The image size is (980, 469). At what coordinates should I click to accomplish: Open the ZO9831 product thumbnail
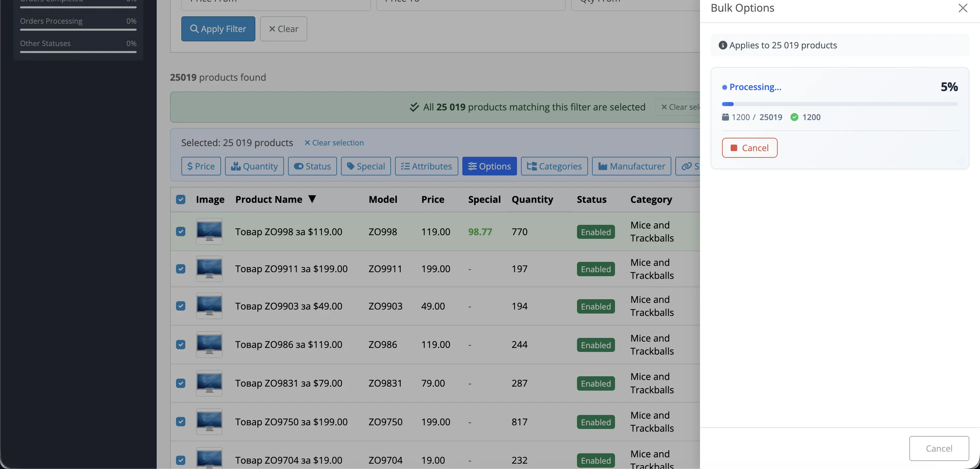coord(209,383)
